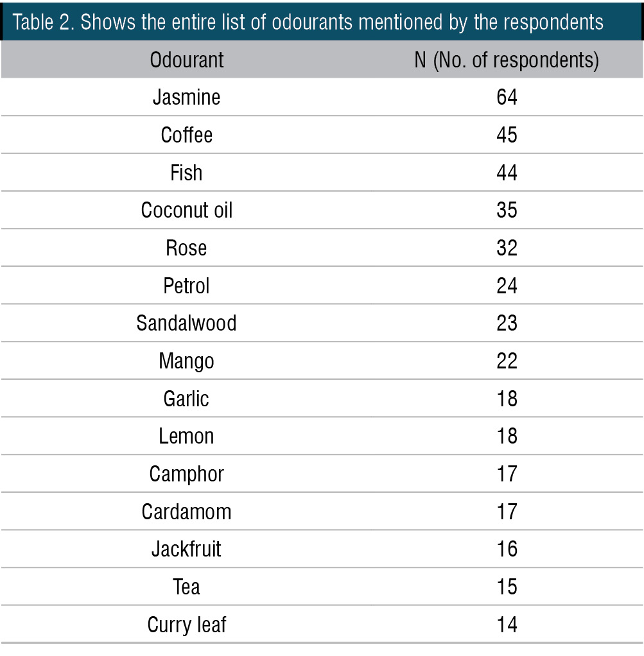
Task: Select the Garlic row label
Action: click(x=186, y=398)
